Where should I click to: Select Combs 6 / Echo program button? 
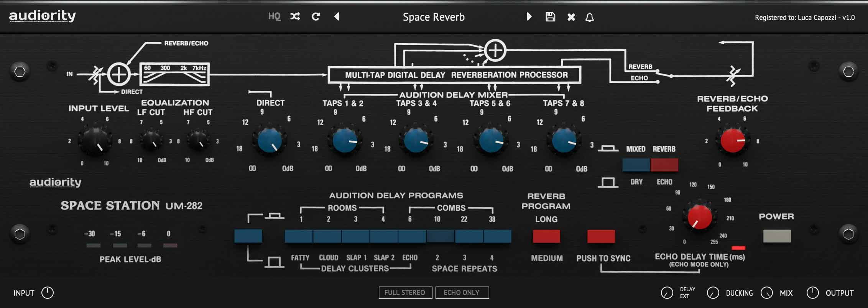(412, 236)
